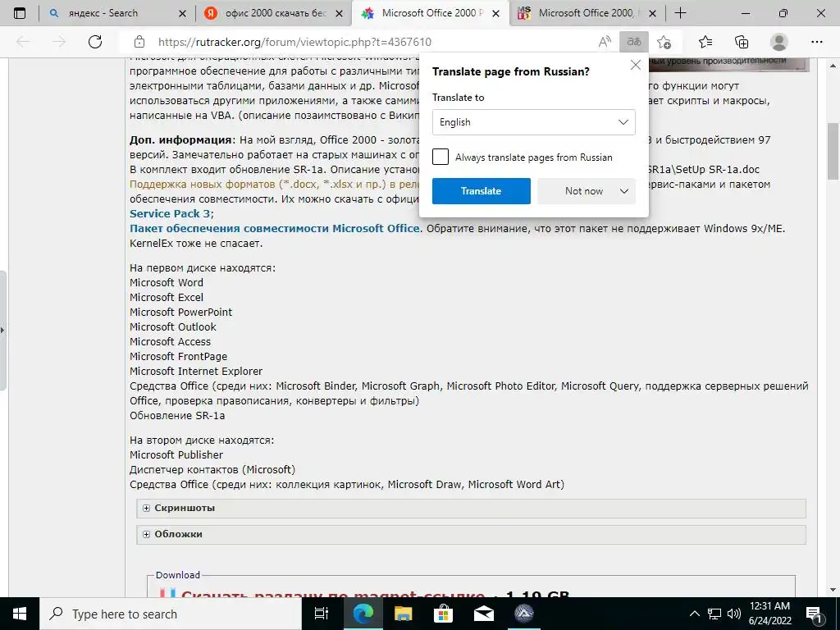Close the офис 2000 скачать tab
Screen dimensions: 840x630
coord(339,13)
